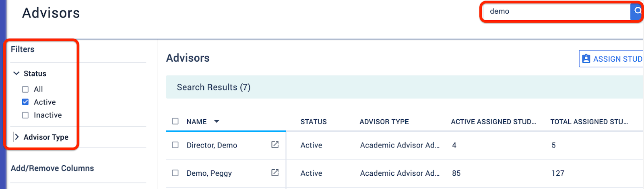Click the search field containing demo

(556, 12)
